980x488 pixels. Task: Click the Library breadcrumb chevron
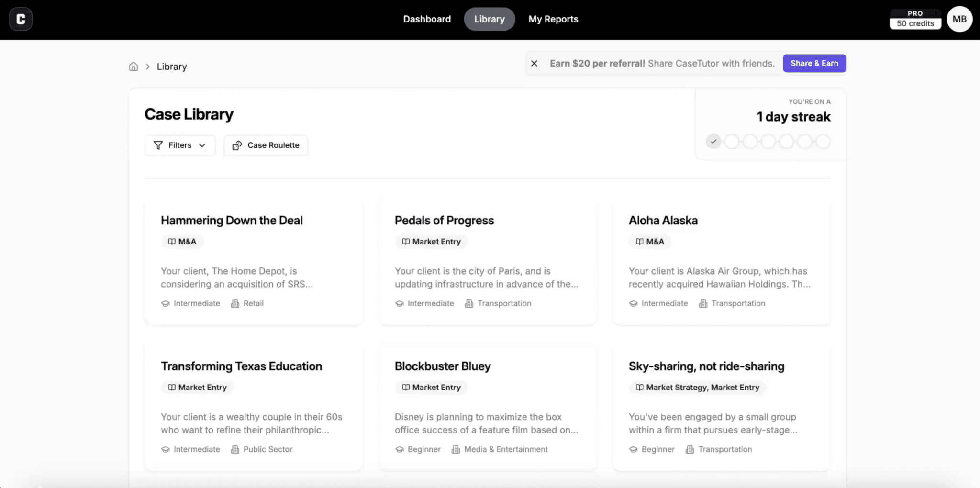coord(148,67)
